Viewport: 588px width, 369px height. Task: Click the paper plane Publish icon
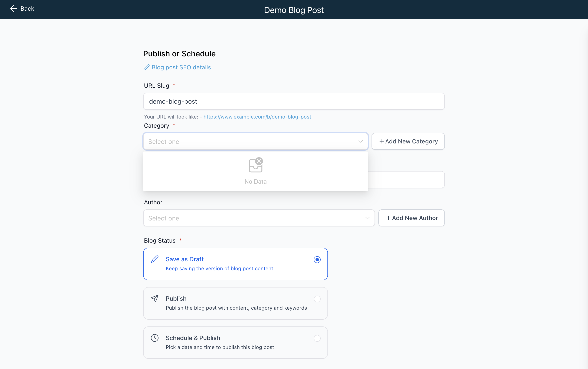click(155, 299)
